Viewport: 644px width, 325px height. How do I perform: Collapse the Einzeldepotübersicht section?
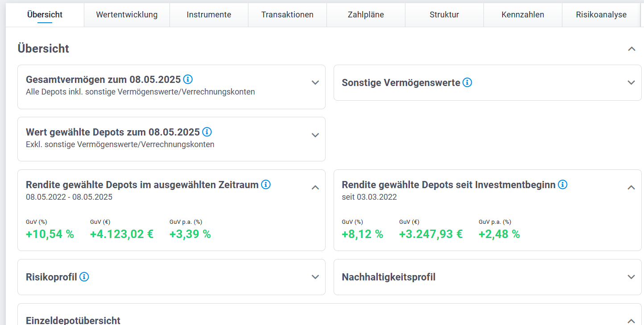click(631, 321)
